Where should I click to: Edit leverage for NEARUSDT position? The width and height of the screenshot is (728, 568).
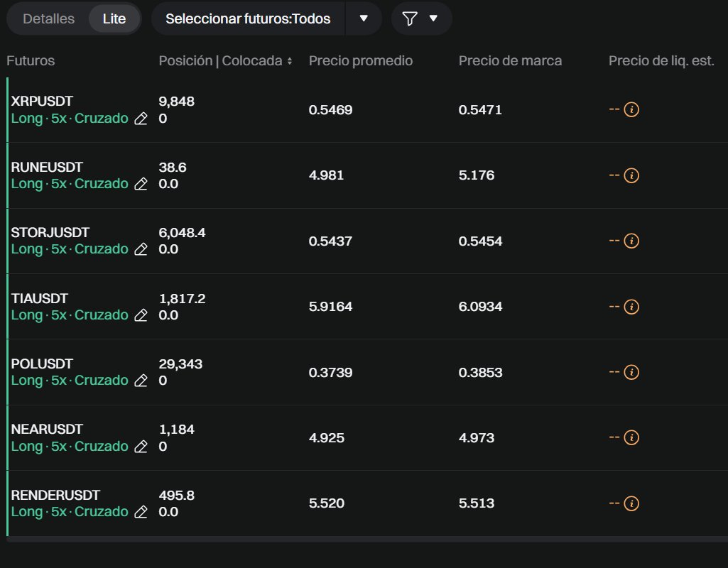[x=141, y=447]
